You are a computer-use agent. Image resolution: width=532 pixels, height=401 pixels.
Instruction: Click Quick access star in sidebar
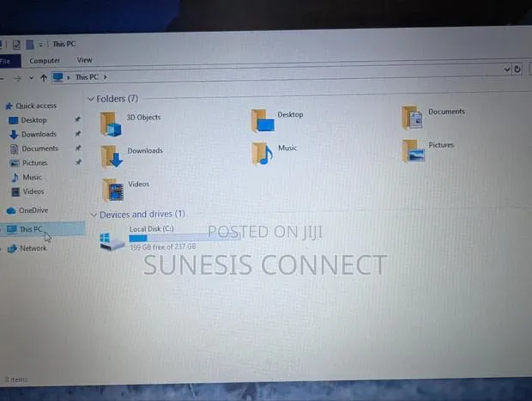(9, 106)
